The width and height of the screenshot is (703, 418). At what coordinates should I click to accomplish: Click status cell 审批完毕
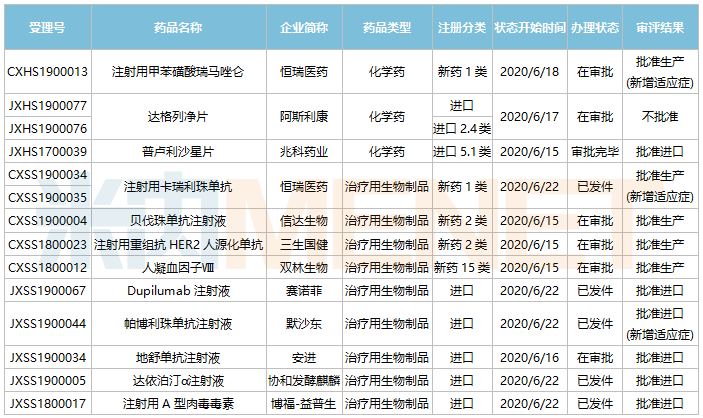click(595, 152)
